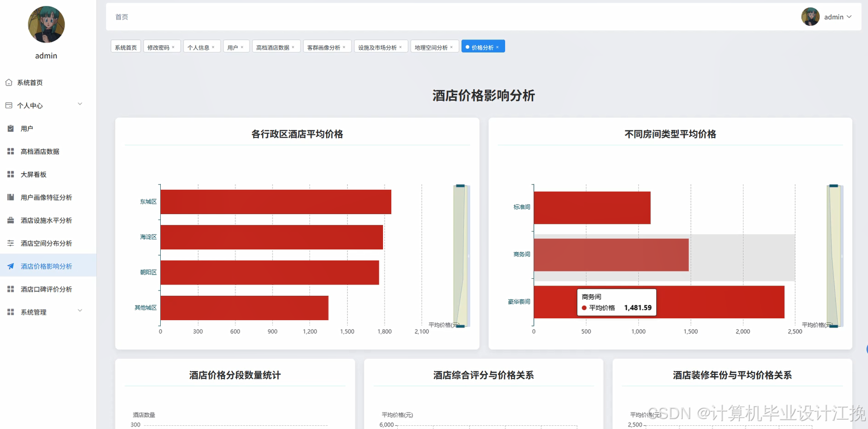The height and width of the screenshot is (429, 868).
Task: Click the 酒店装修年份与平均价格关系 chart title
Action: click(x=732, y=375)
